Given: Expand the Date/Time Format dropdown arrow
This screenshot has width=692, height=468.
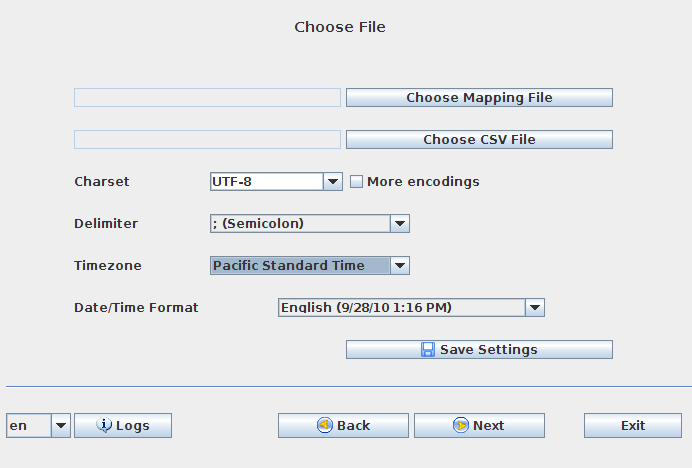Looking at the screenshot, I should (x=534, y=308).
